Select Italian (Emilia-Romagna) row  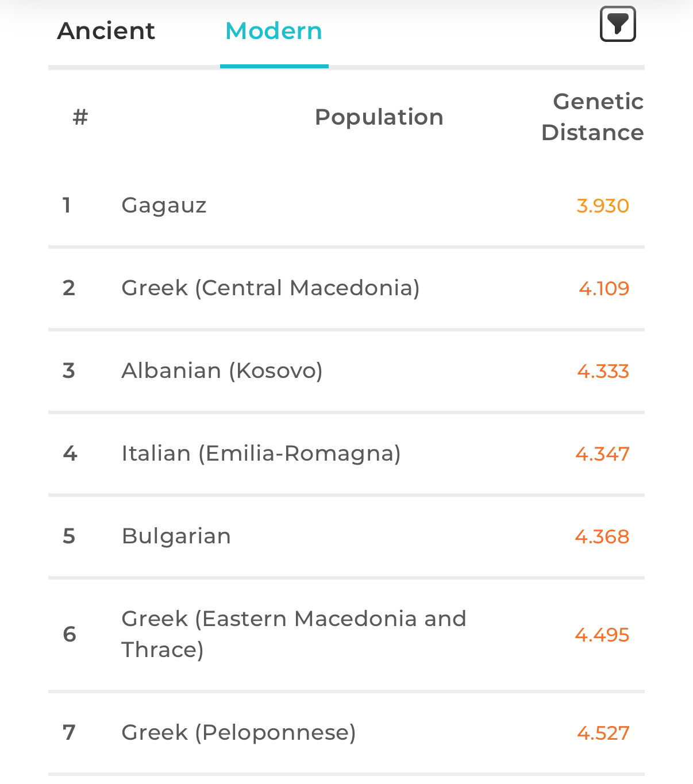pyautogui.click(x=346, y=454)
